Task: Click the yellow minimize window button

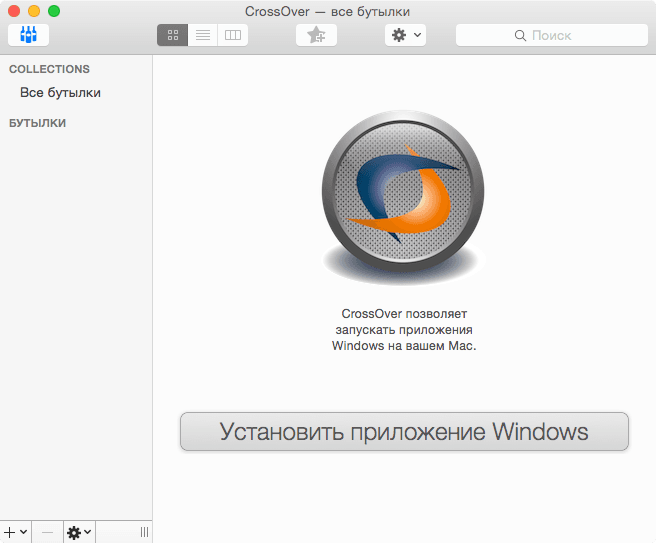Action: (x=34, y=11)
